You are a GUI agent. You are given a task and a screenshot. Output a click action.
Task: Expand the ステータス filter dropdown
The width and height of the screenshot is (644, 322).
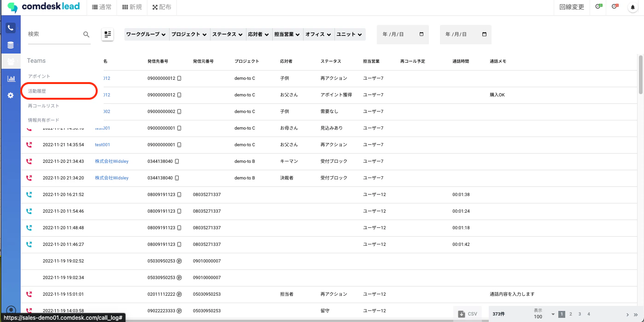(228, 34)
